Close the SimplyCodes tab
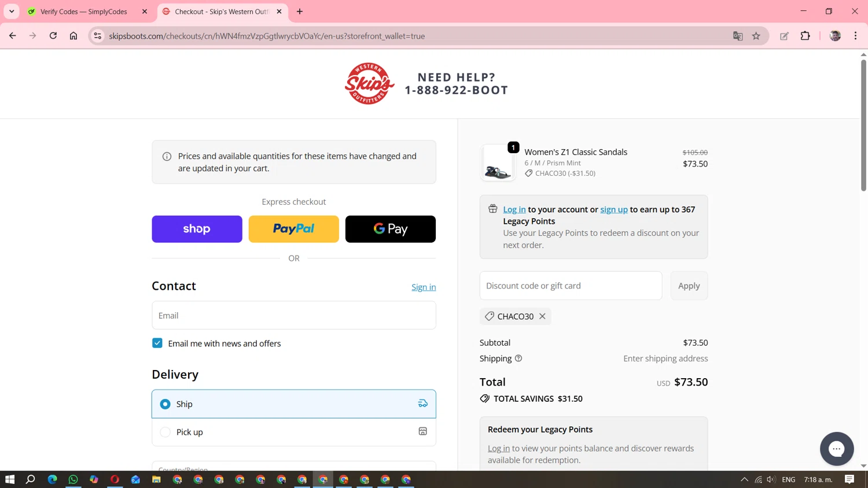Screen dimensions: 868x488 [145, 12]
